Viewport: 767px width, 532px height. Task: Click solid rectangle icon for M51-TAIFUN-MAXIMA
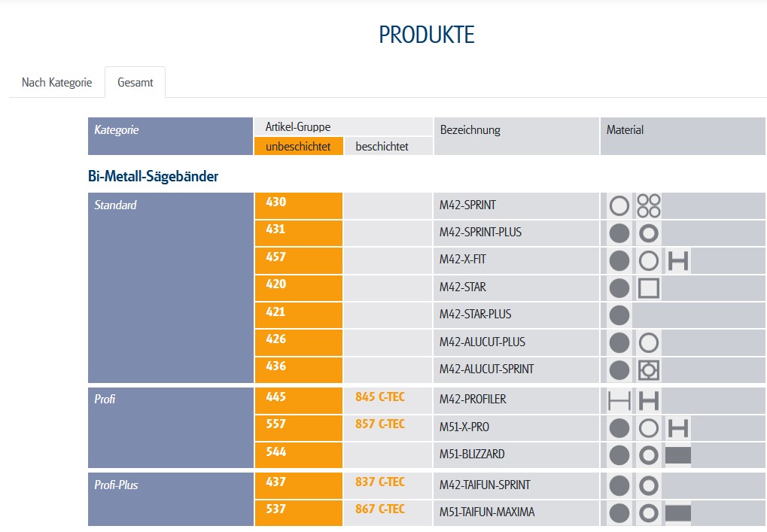tap(677, 513)
